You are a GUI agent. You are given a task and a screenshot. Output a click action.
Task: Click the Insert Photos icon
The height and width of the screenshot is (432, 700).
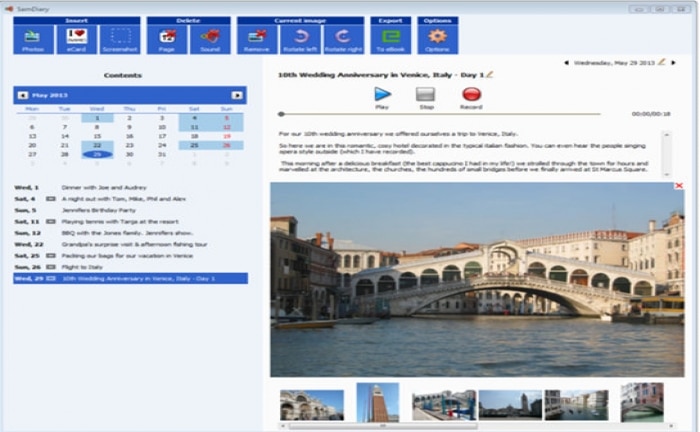click(33, 38)
